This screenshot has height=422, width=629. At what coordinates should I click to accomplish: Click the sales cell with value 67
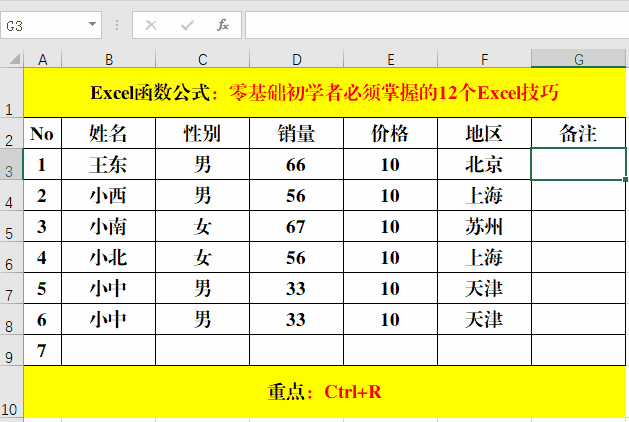296,226
